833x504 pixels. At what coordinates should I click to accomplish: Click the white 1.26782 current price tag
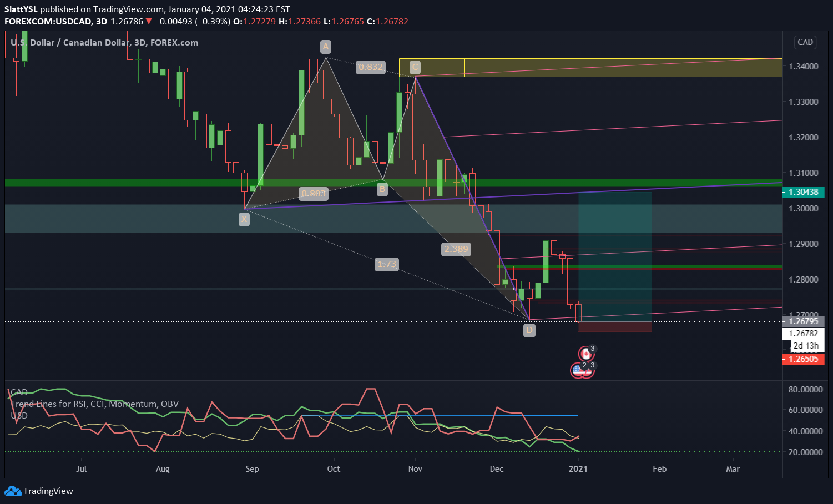click(x=804, y=334)
